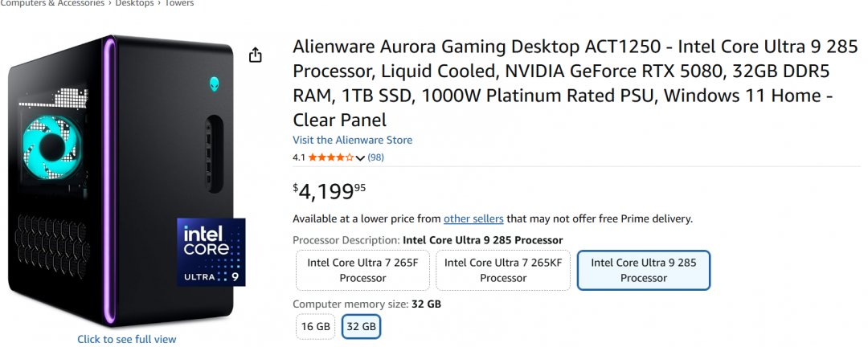Viewport: 868px width, 347px height.
Task: Click the orange star rating icons
Action: 330,157
